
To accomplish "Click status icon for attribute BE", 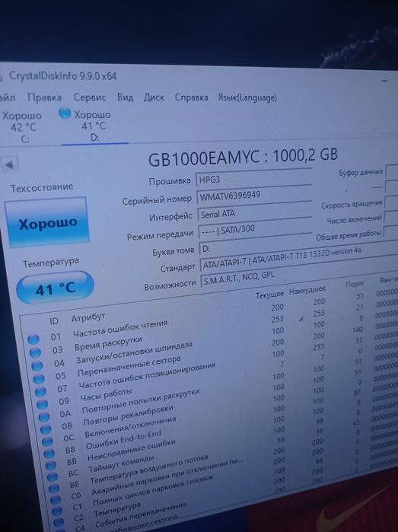I will (x=53, y=489).
